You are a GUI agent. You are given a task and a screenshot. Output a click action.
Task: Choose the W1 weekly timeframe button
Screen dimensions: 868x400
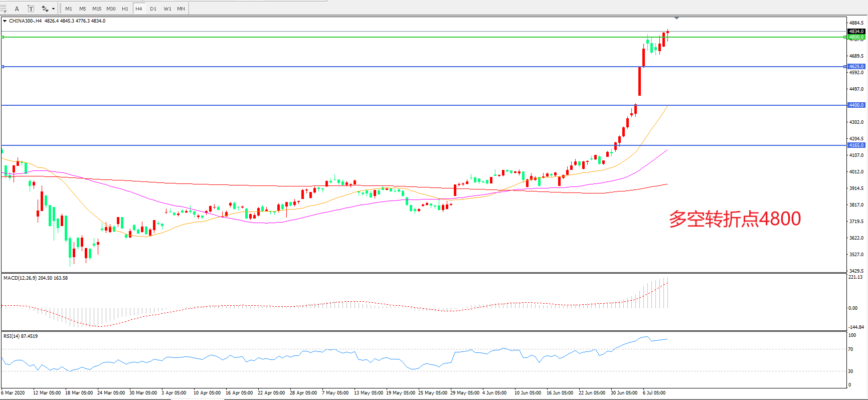click(167, 9)
